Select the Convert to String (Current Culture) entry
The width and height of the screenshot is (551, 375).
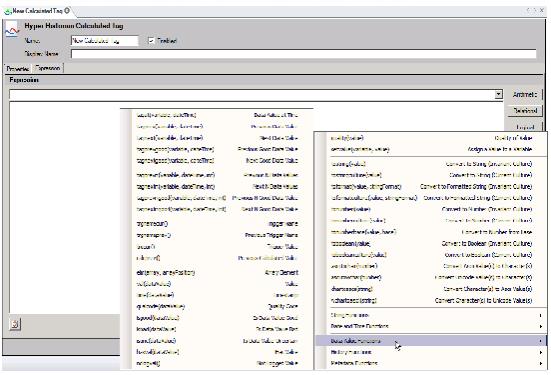click(x=431, y=175)
